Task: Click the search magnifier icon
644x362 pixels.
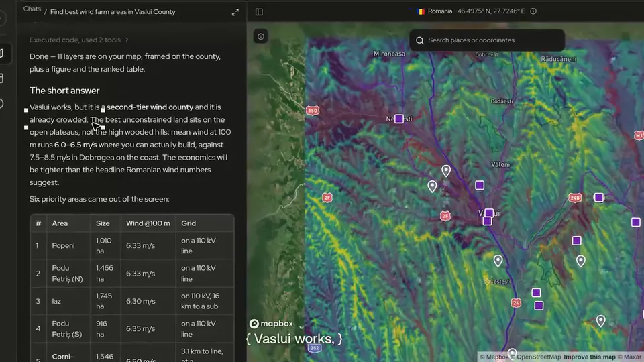Action: [x=420, y=40]
